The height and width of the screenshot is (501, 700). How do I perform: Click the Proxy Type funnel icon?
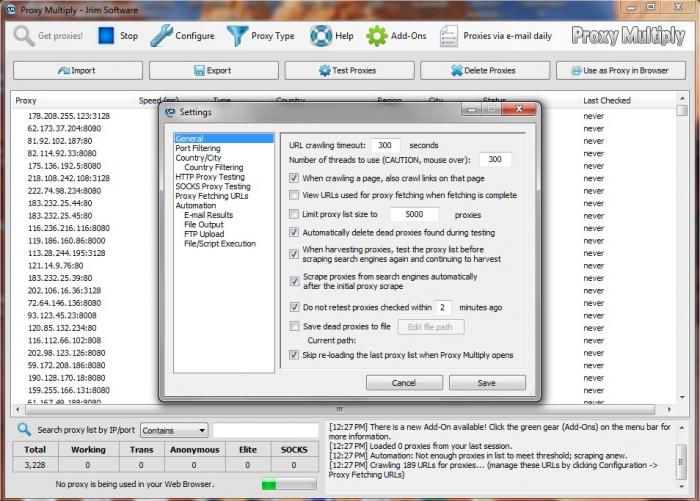coord(237,36)
